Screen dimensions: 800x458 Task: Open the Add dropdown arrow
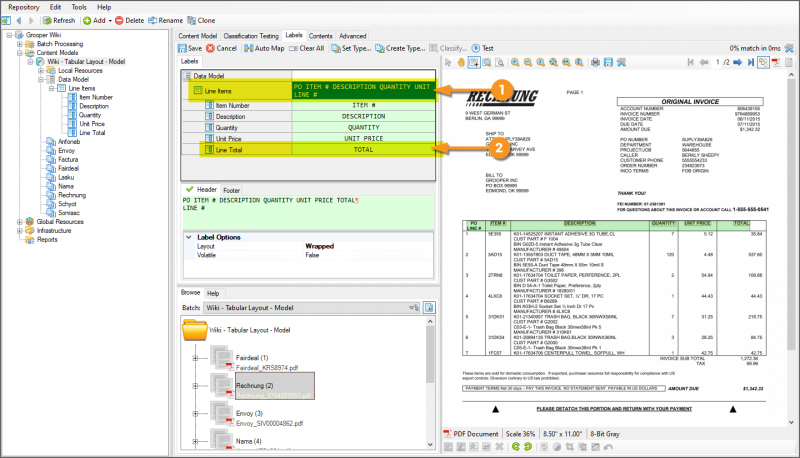pos(110,20)
